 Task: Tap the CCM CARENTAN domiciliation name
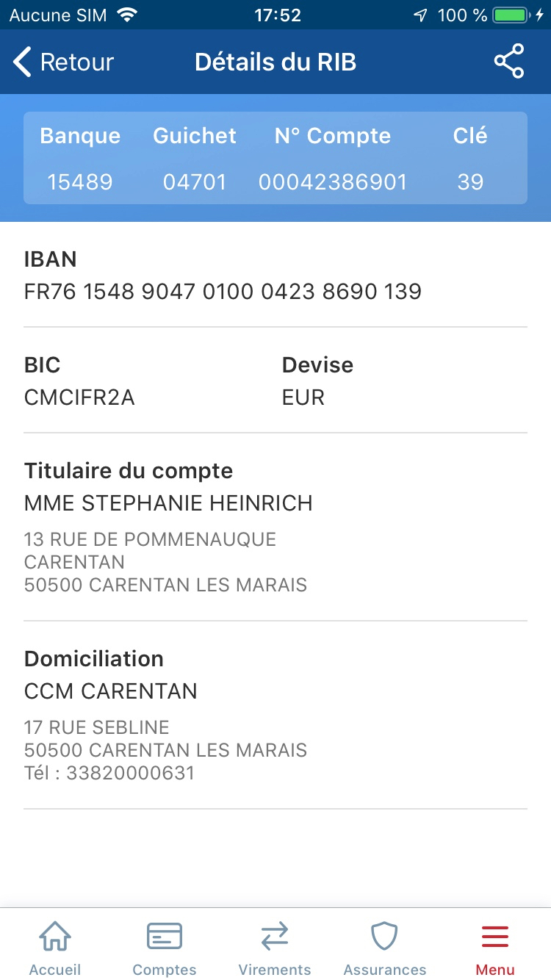click(111, 691)
